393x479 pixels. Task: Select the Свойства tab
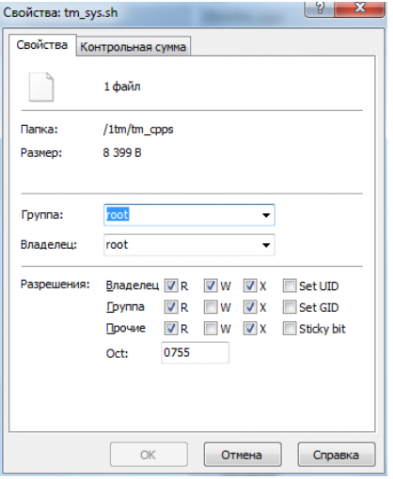point(42,45)
